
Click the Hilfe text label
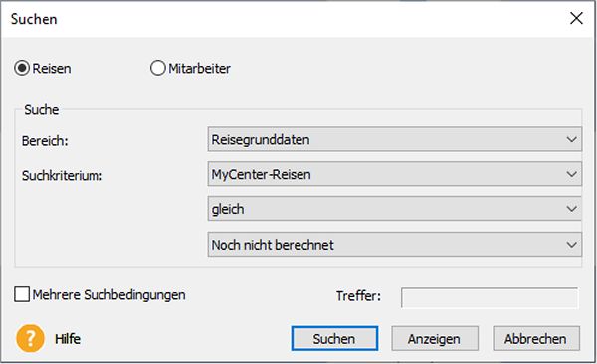click(68, 339)
